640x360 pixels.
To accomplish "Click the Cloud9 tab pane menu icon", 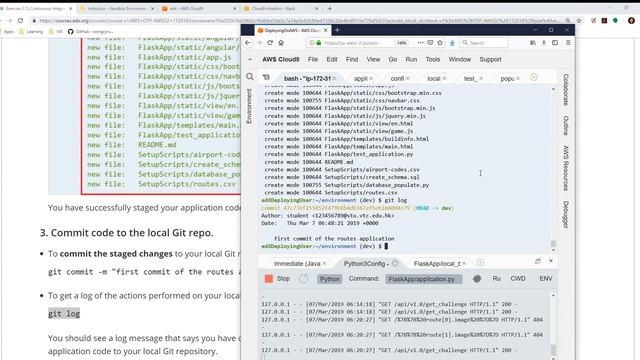I will tap(266, 77).
